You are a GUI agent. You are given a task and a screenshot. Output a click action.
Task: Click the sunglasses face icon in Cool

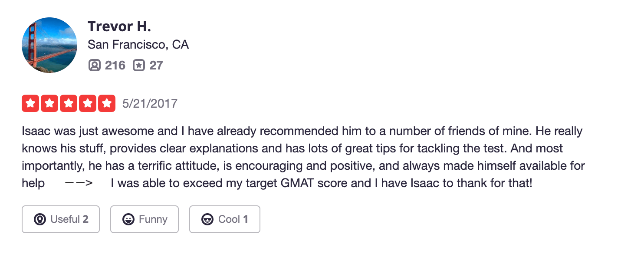(207, 219)
